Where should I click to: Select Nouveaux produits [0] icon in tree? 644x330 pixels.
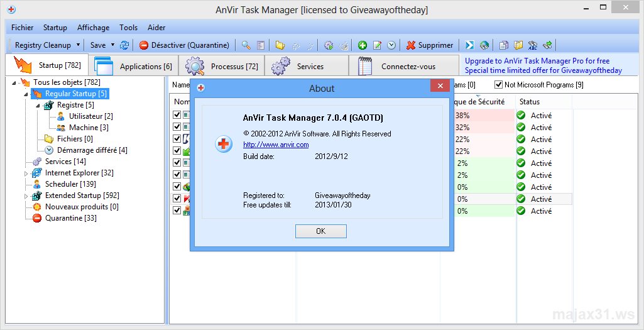pos(37,207)
